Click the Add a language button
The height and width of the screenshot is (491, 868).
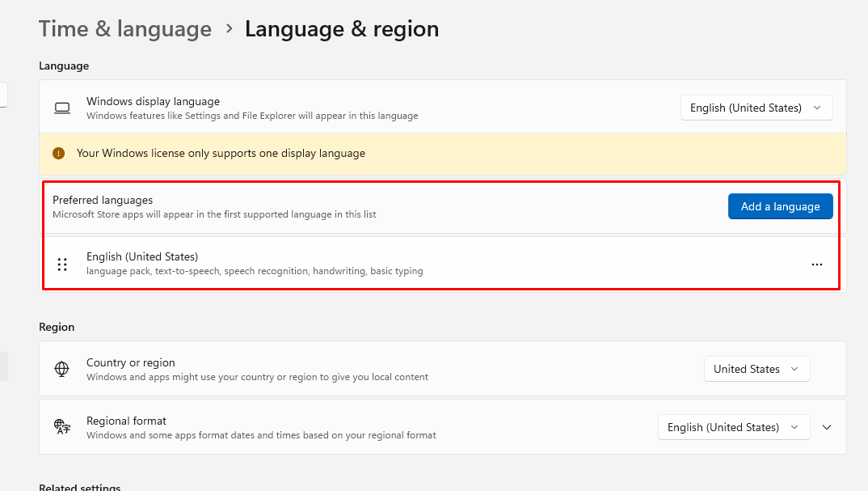779,206
